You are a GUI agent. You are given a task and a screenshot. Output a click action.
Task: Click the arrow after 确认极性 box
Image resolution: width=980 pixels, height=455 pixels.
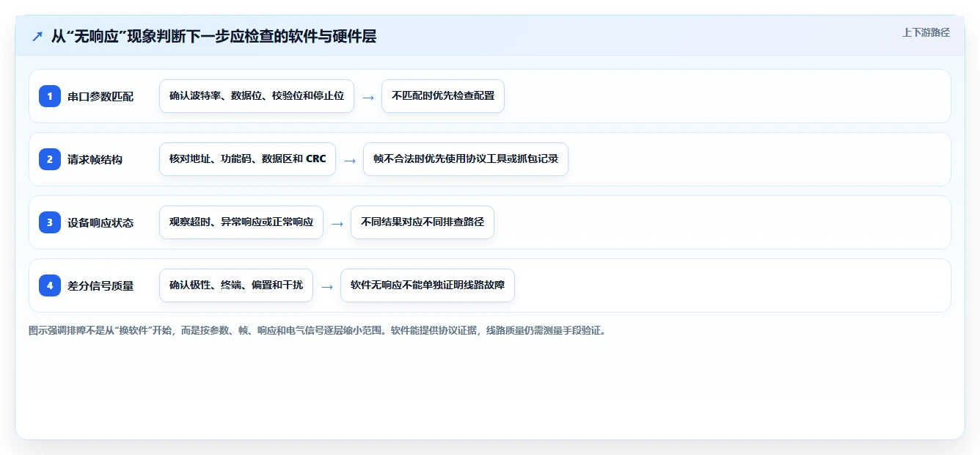[327, 286]
